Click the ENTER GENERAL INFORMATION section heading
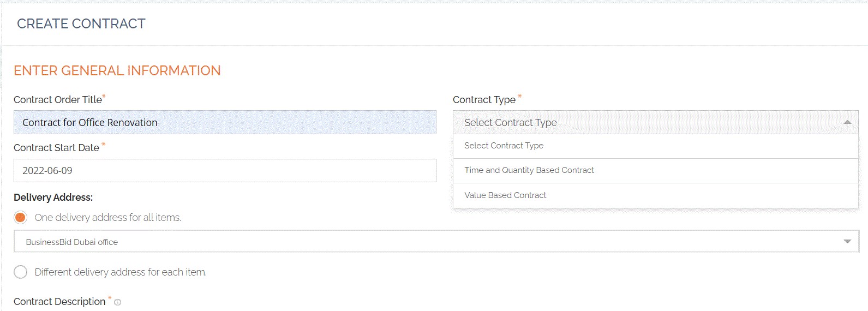 (x=117, y=70)
